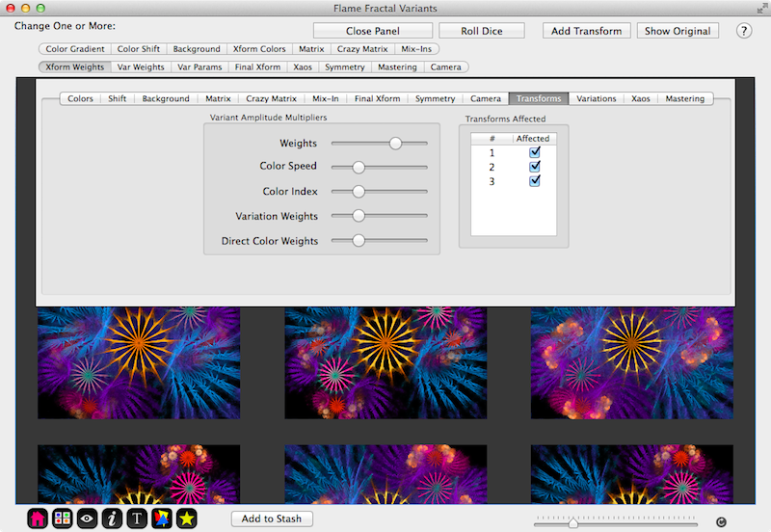The height and width of the screenshot is (532, 771).
Task: Click the colored triangles icon
Action: coord(162,519)
